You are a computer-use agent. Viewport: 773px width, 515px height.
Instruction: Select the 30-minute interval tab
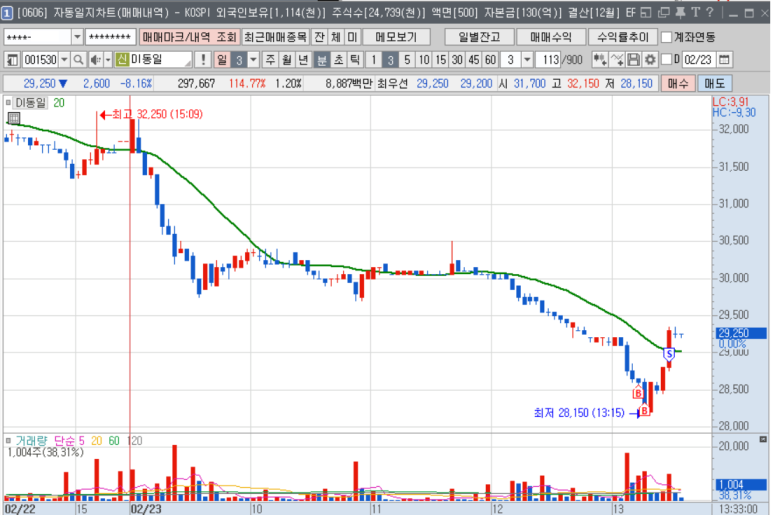(x=457, y=60)
